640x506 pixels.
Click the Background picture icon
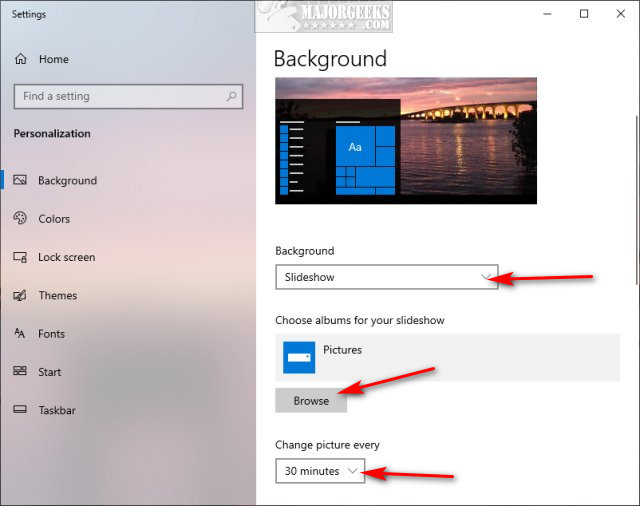20,181
